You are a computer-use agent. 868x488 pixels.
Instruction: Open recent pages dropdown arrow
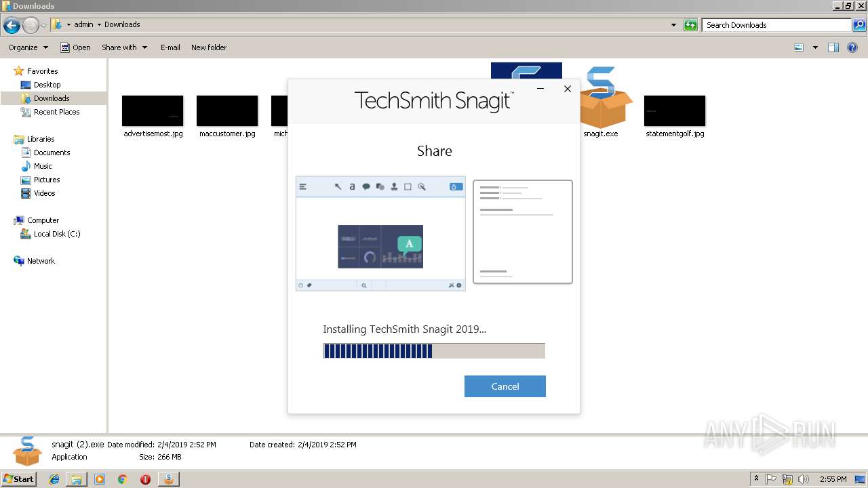point(43,26)
